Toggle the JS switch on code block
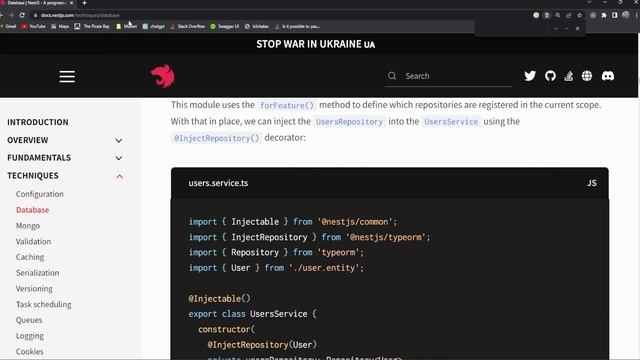Screen dimensions: 640x360 (592, 183)
